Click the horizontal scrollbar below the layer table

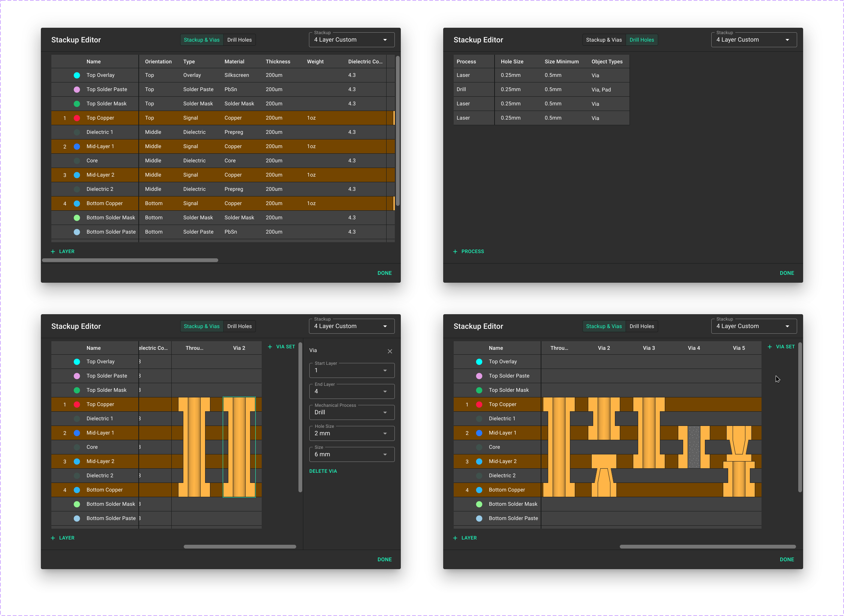click(x=130, y=260)
